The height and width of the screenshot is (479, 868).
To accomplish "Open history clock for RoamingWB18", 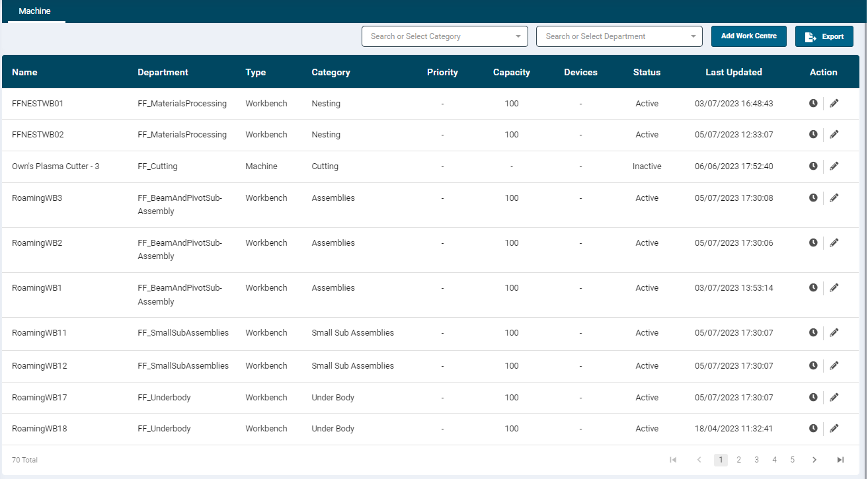I will (813, 428).
